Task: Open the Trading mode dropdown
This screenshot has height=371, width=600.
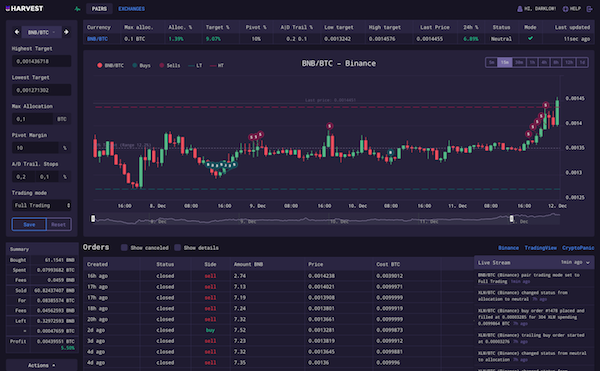Action: pyautogui.click(x=41, y=205)
